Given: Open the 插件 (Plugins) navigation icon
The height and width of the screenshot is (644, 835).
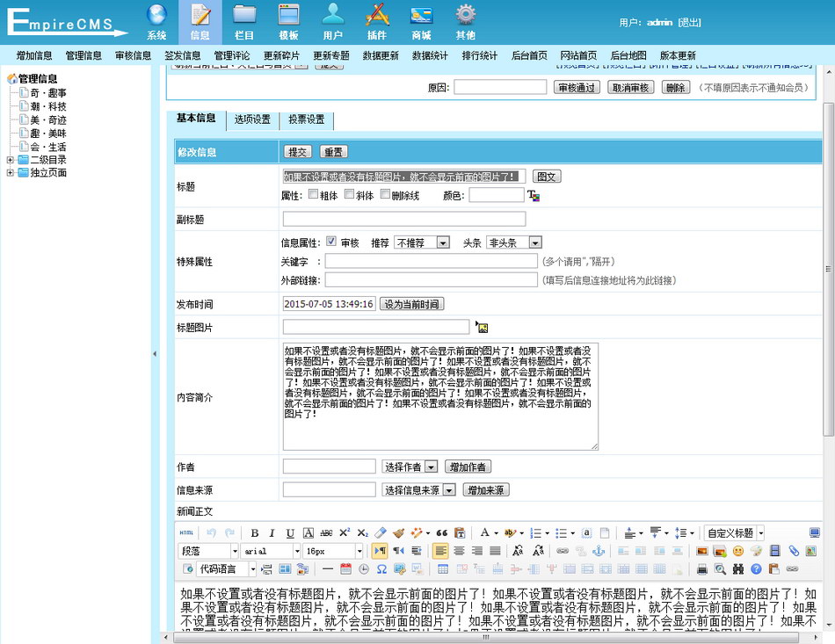Looking at the screenshot, I should pos(377,22).
